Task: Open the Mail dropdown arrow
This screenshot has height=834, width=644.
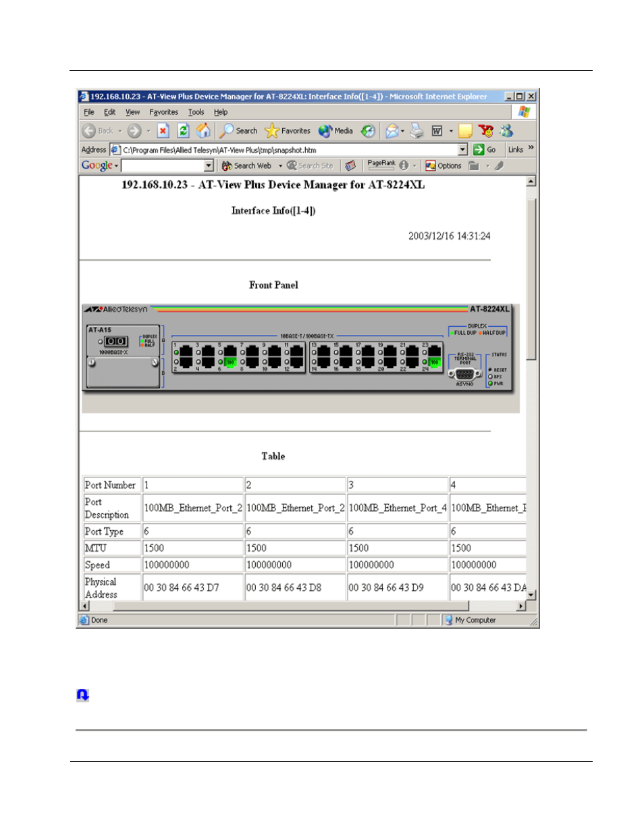Action: tap(403, 131)
